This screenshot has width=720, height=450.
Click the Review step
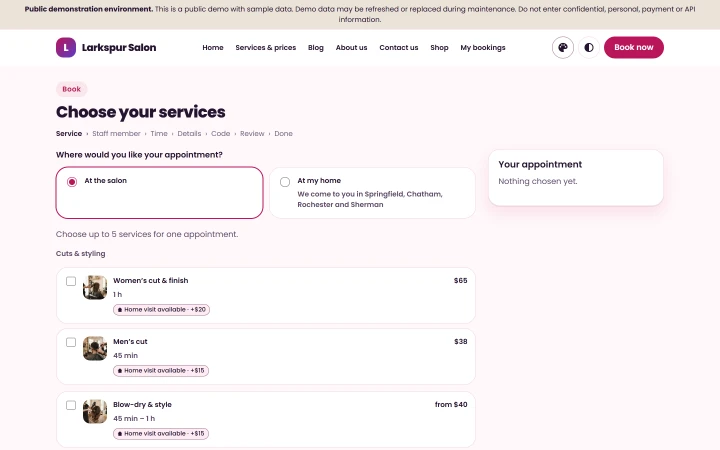tap(252, 134)
